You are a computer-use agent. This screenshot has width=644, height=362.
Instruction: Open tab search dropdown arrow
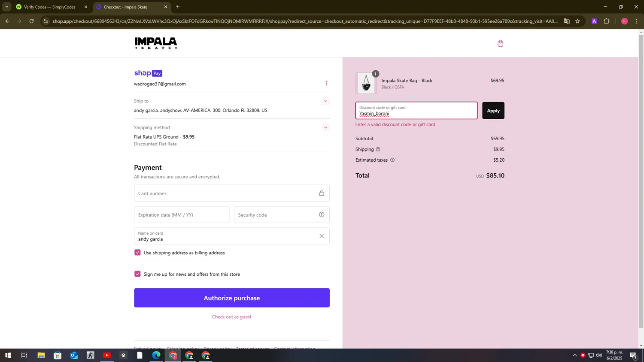pos(6,7)
